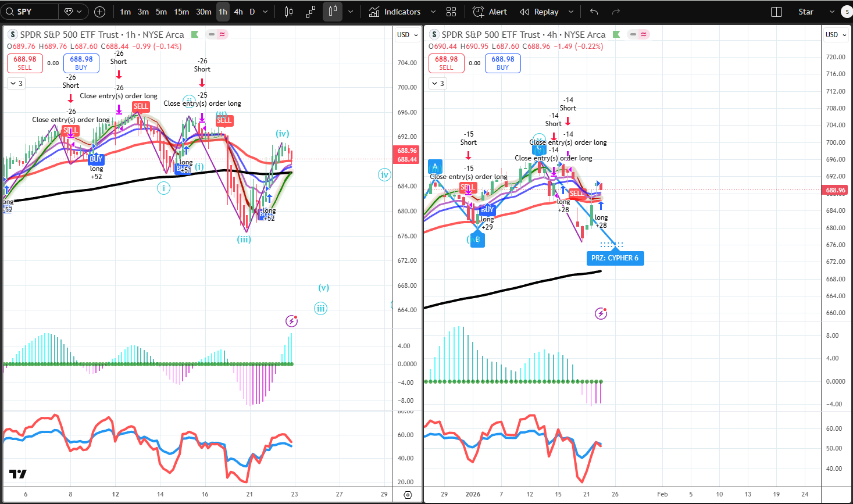Switch to the 3m timeframe
The width and height of the screenshot is (853, 504).
(x=143, y=12)
